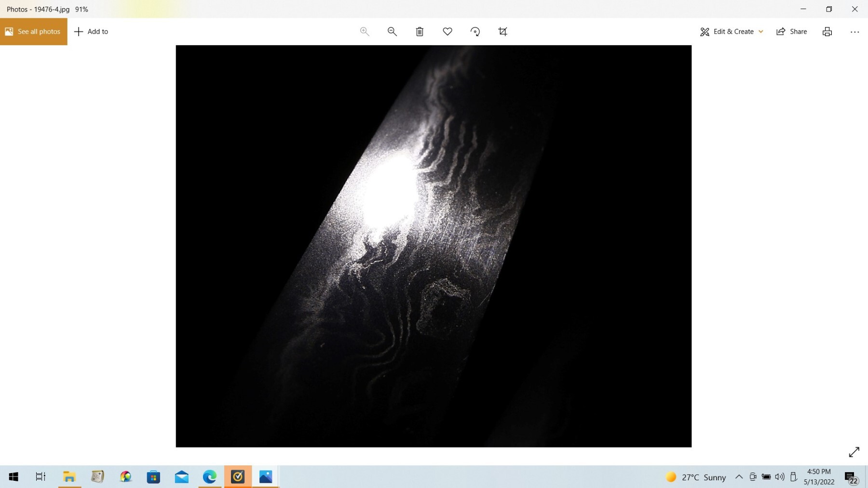Click Add to button
868x488 pixels.
click(x=91, y=31)
